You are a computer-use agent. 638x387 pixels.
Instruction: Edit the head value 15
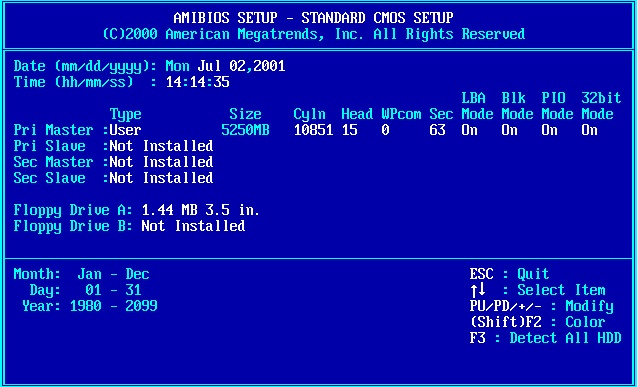pyautogui.click(x=350, y=130)
